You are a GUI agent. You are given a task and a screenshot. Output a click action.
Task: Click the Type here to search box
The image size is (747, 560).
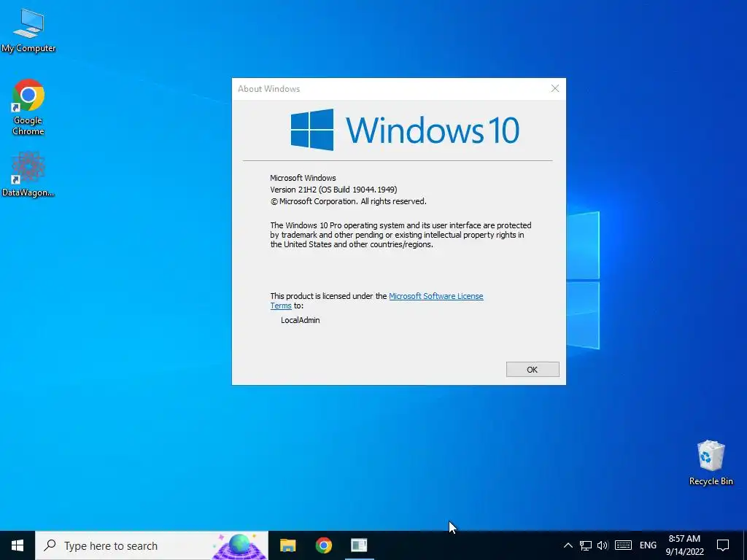pyautogui.click(x=152, y=545)
